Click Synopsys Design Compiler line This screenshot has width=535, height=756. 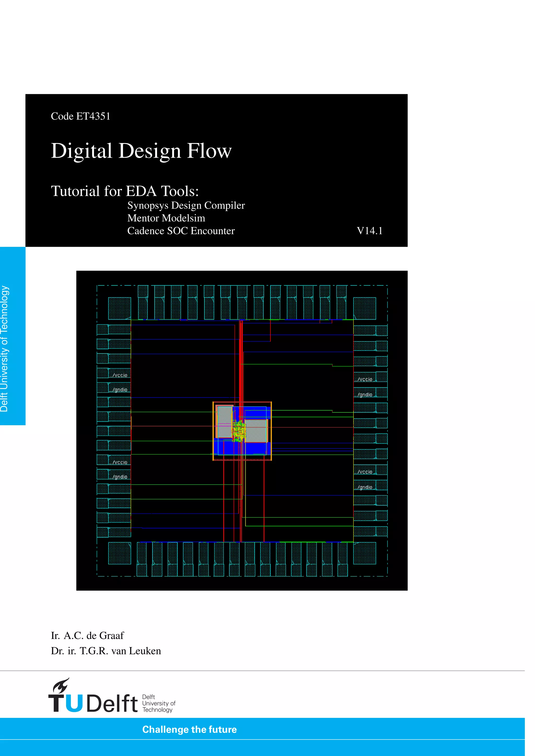[x=186, y=205]
